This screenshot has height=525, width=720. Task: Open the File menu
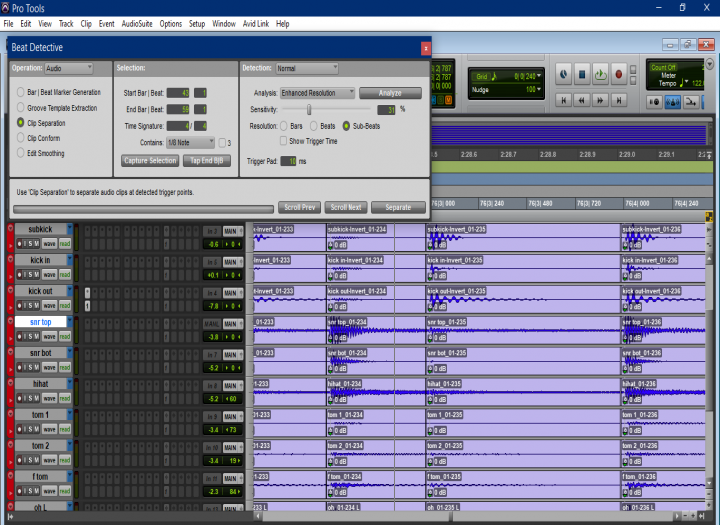pyautogui.click(x=8, y=24)
